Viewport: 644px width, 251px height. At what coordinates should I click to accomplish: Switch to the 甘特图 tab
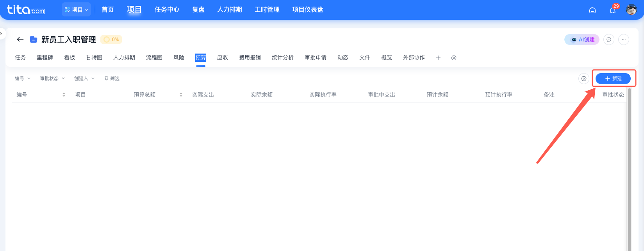tap(94, 57)
